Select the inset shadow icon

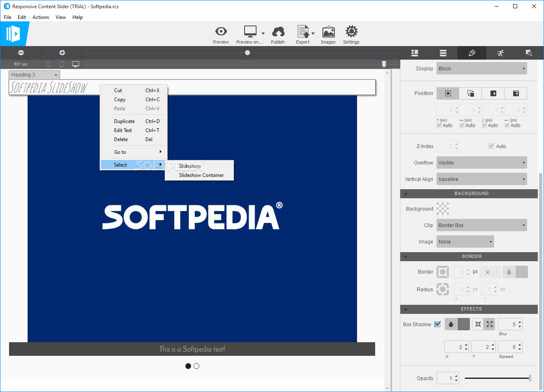pyautogui.click(x=478, y=325)
